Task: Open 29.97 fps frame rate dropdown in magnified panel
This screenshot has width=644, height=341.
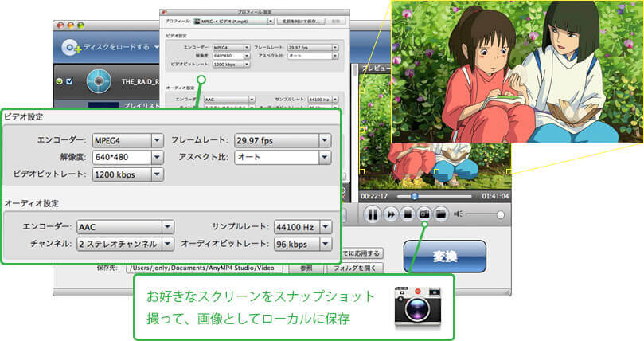Action: point(283,140)
